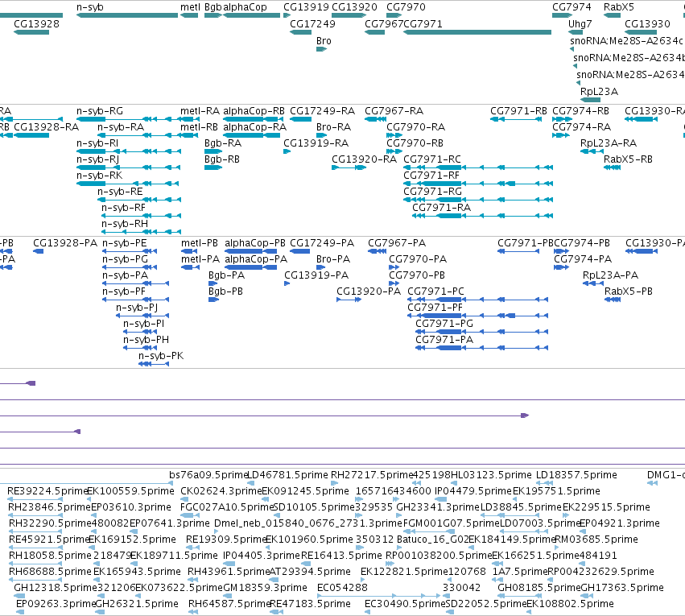Click transcript CG7971-RF label

(x=431, y=176)
